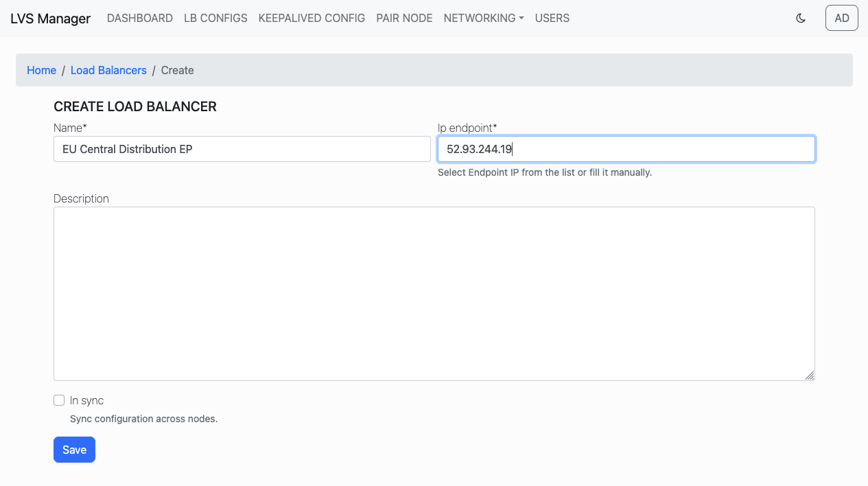Viewport: 868px width, 486px height.
Task: Open Ip endpoint suggestion list field
Action: pyautogui.click(x=626, y=149)
